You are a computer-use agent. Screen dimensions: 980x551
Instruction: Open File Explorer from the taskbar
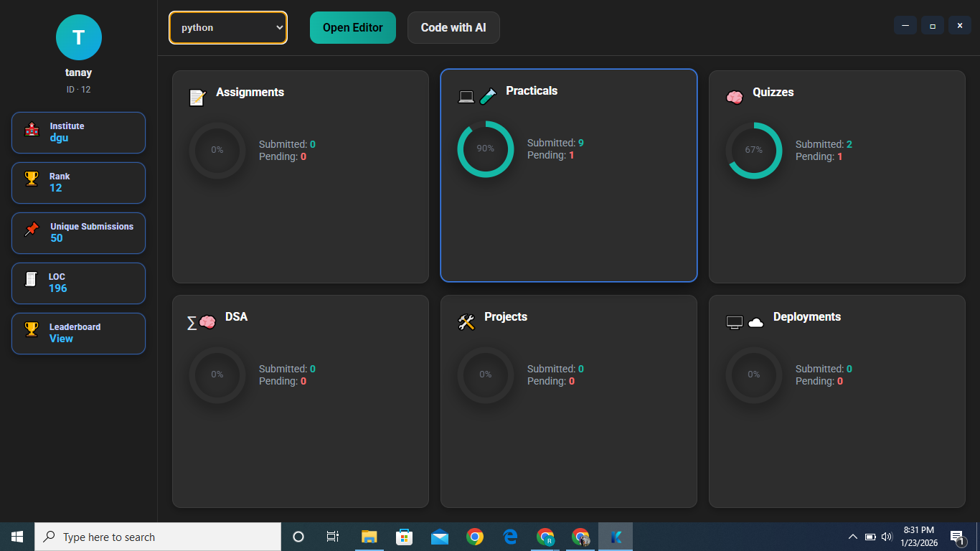click(x=369, y=537)
